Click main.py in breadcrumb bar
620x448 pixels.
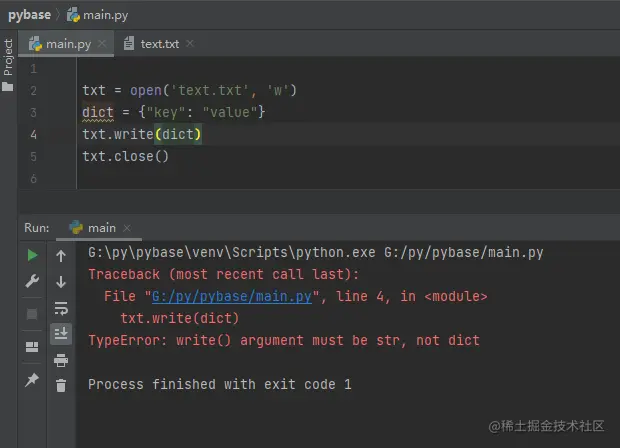coord(97,15)
